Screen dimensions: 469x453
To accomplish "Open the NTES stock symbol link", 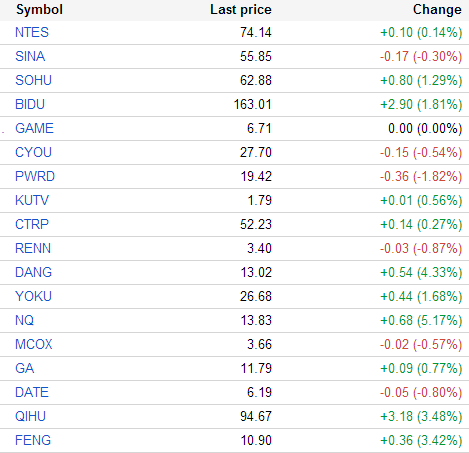I will click(x=32, y=32).
